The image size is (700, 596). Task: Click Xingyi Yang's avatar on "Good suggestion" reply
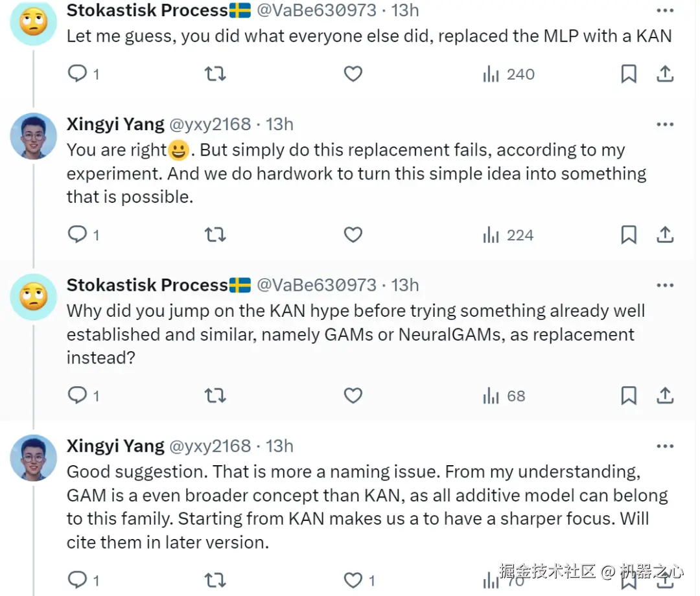pyautogui.click(x=34, y=457)
